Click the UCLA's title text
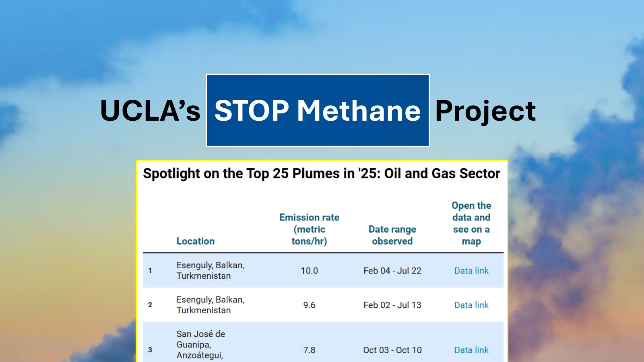This screenshot has width=644, height=362. click(x=150, y=111)
